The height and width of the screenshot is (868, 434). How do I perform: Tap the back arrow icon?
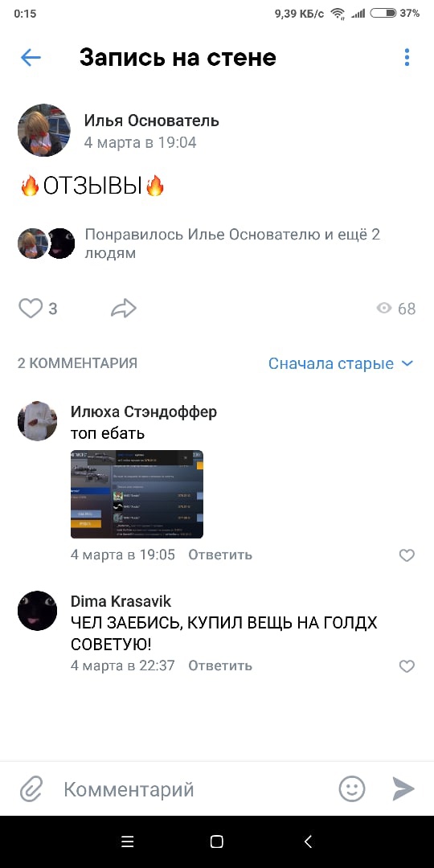31,57
